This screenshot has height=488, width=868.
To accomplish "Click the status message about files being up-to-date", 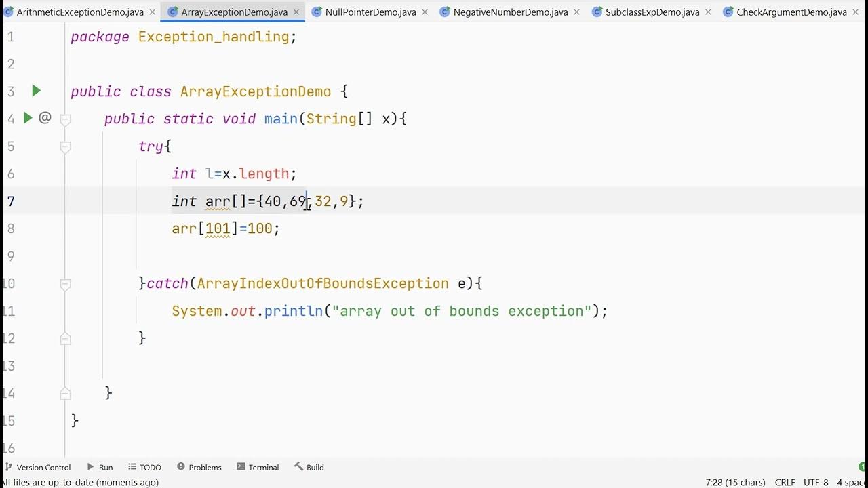I will [x=80, y=483].
